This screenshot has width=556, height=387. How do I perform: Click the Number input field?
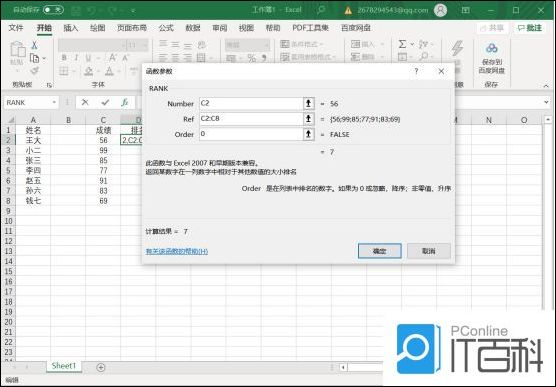[251, 104]
